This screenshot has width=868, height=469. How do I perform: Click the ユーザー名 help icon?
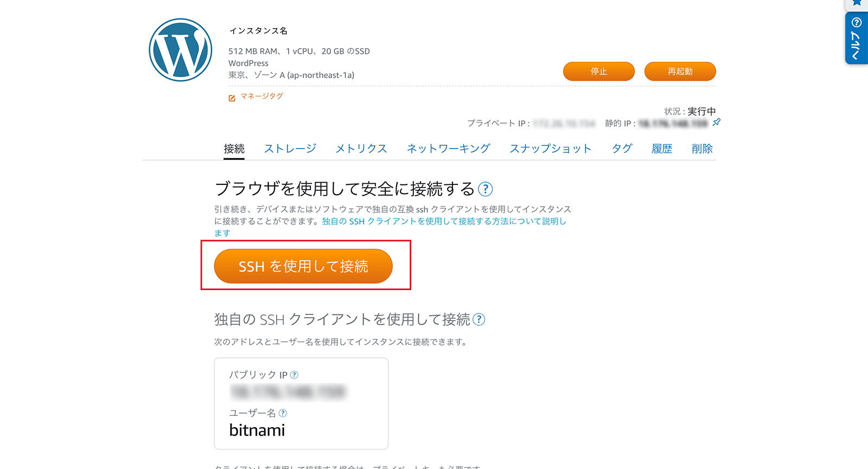click(x=283, y=413)
